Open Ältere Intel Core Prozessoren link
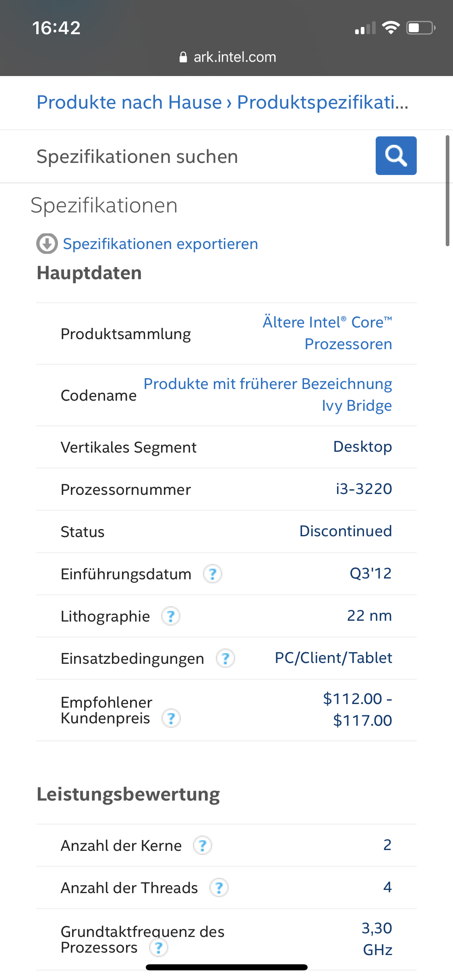The height and width of the screenshot is (980, 453). click(x=327, y=333)
